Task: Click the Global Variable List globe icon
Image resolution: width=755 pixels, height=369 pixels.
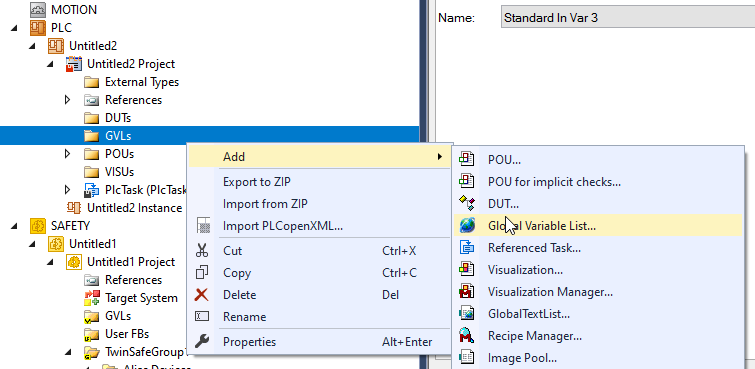Action: (467, 225)
